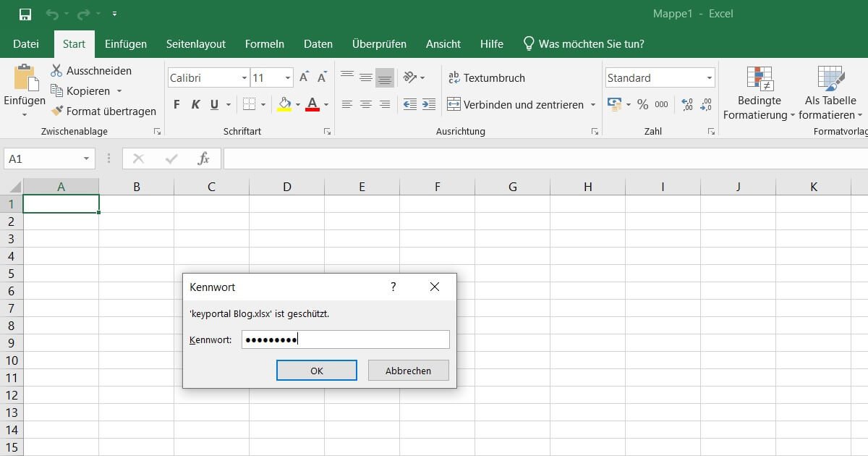
Task: Click Verbinden und zentrieren
Action: coord(515,105)
